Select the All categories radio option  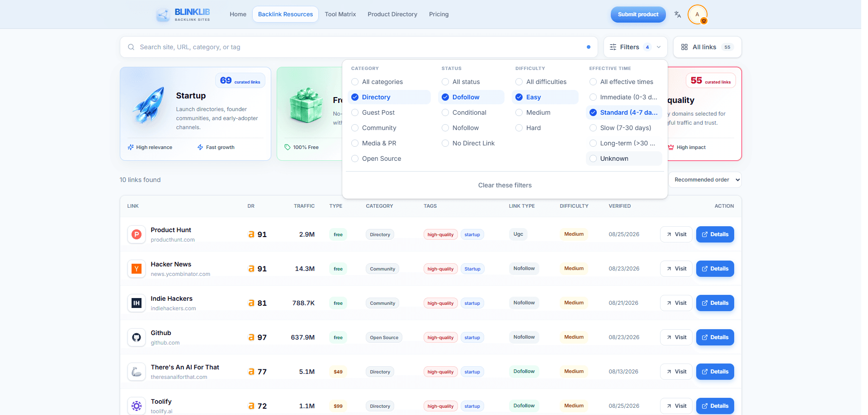[x=389, y=82]
